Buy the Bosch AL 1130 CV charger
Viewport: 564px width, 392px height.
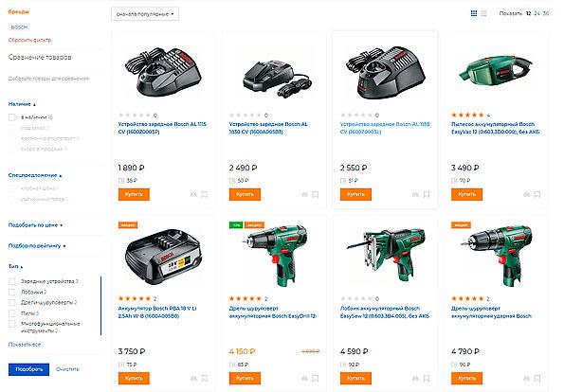click(x=355, y=194)
